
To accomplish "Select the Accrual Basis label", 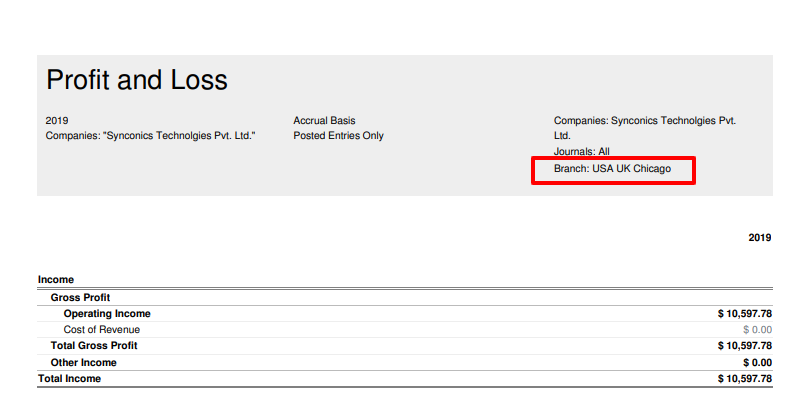I will click(324, 121).
